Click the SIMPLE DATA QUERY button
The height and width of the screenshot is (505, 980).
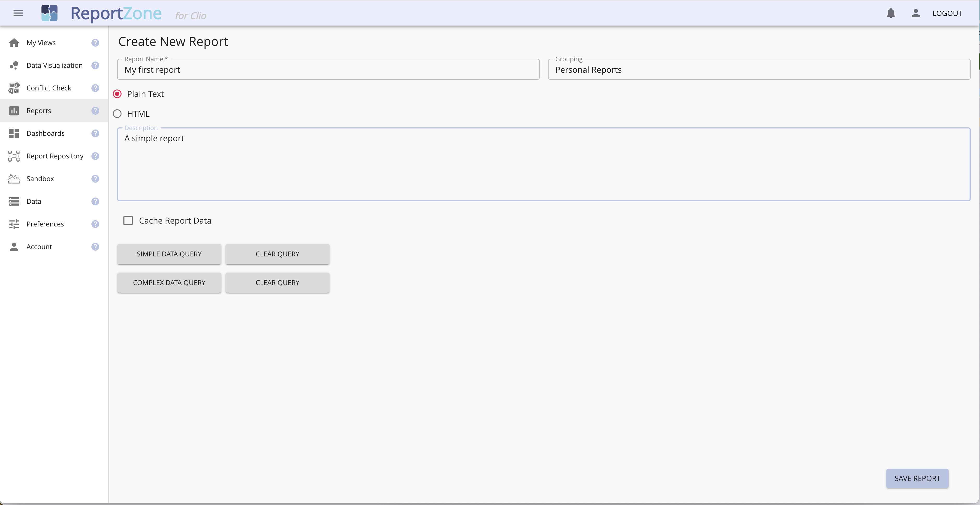coord(169,254)
